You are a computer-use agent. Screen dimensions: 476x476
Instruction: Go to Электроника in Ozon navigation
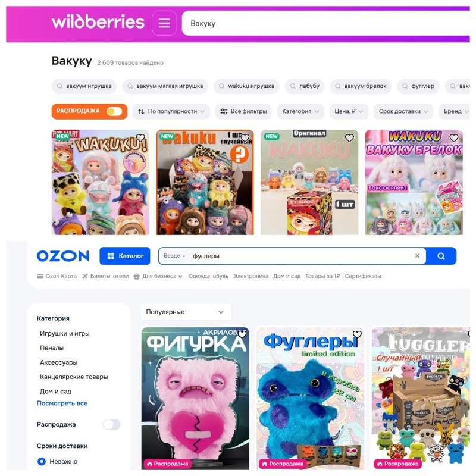click(250, 276)
